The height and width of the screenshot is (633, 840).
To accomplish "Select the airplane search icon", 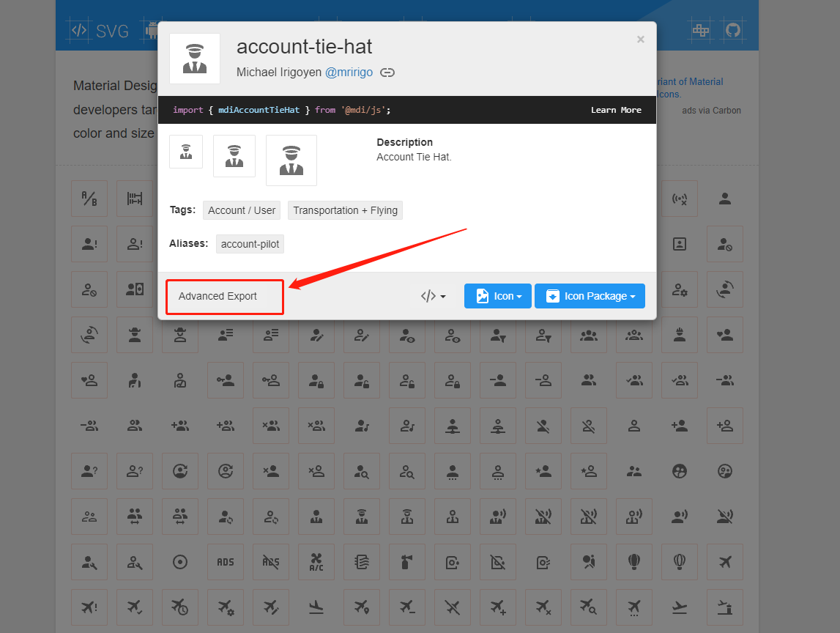I will coord(589,607).
